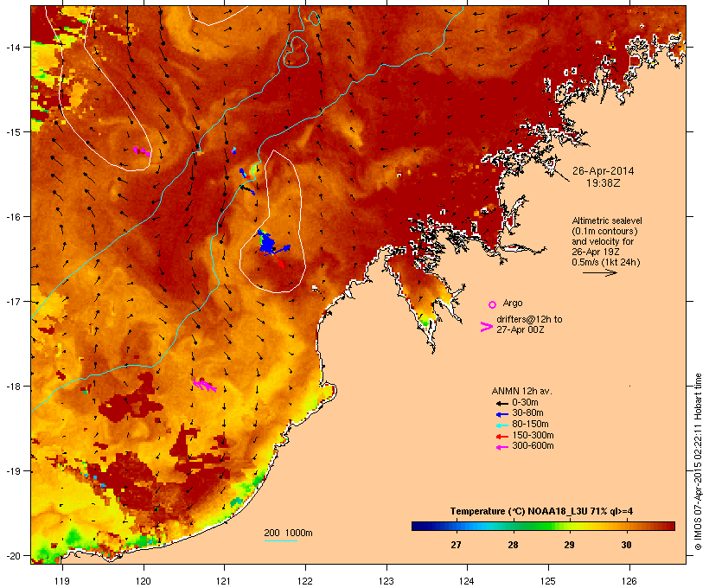Click the -16 latitude axis label

point(12,217)
